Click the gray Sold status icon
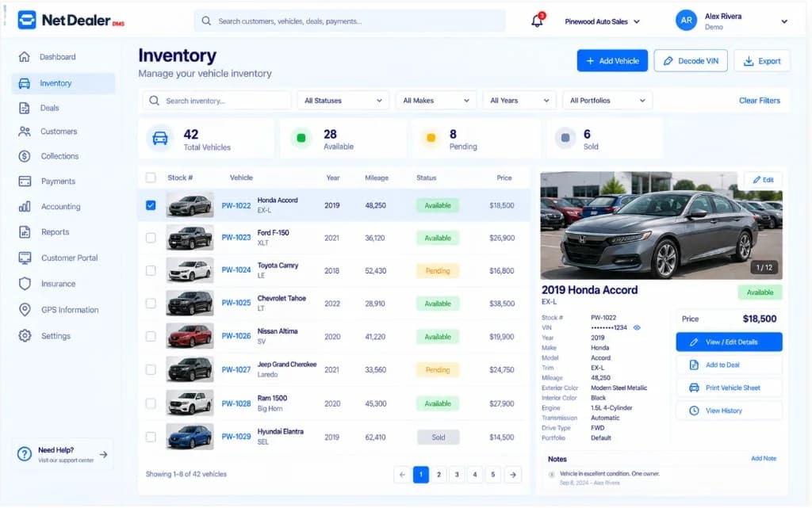 565,138
